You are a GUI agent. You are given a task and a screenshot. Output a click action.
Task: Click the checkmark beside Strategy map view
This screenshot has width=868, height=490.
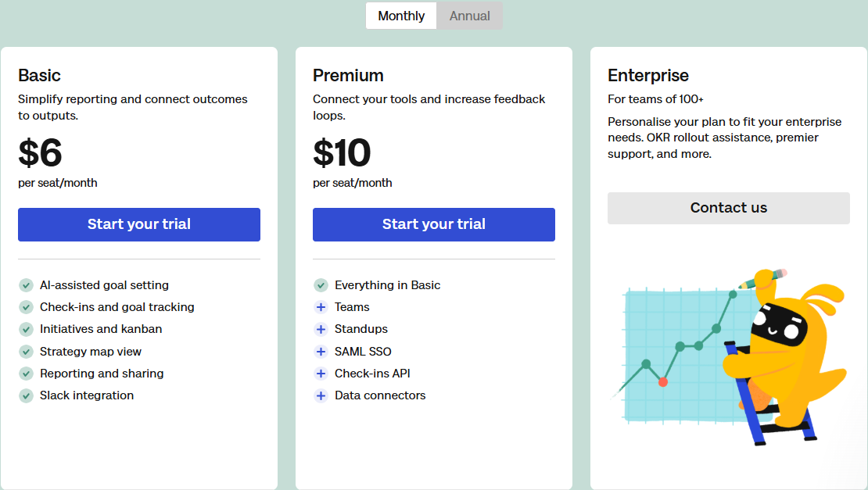click(26, 352)
